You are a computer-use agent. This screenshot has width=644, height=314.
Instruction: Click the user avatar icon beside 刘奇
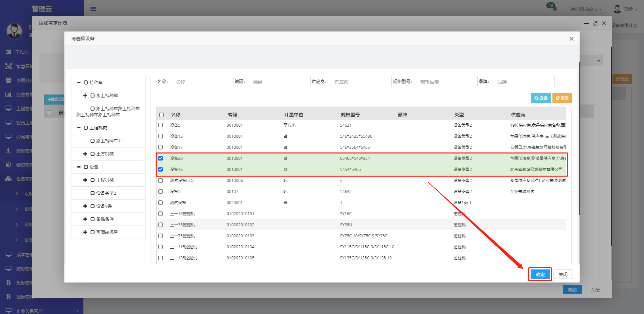[617, 9]
